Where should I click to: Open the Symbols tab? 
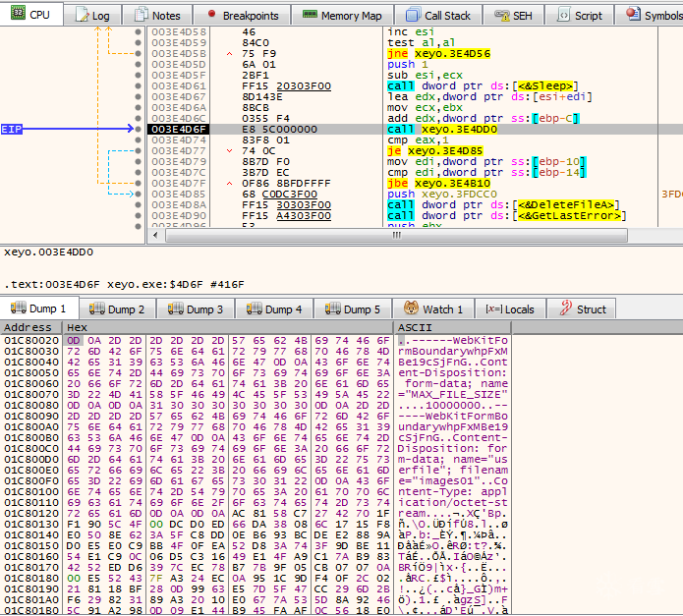(x=650, y=16)
